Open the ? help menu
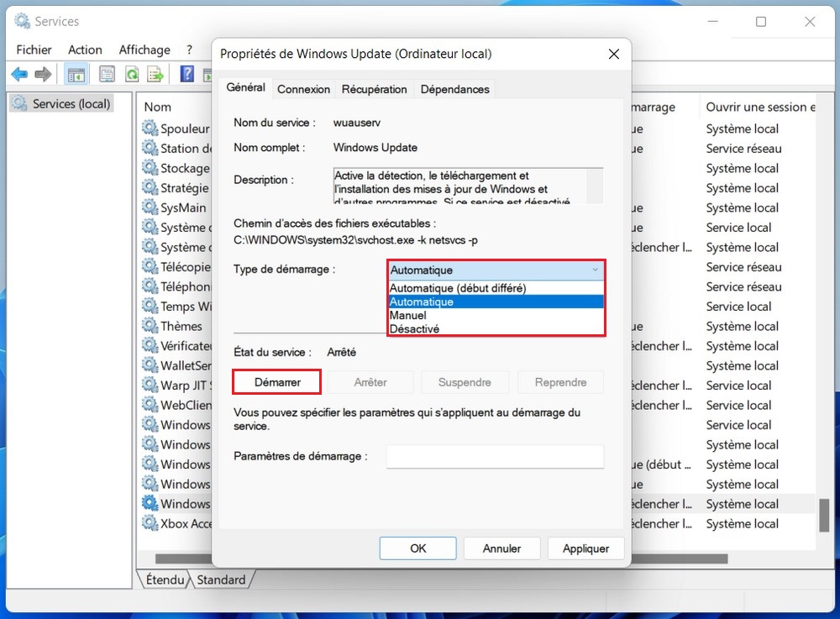840x619 pixels. click(189, 50)
